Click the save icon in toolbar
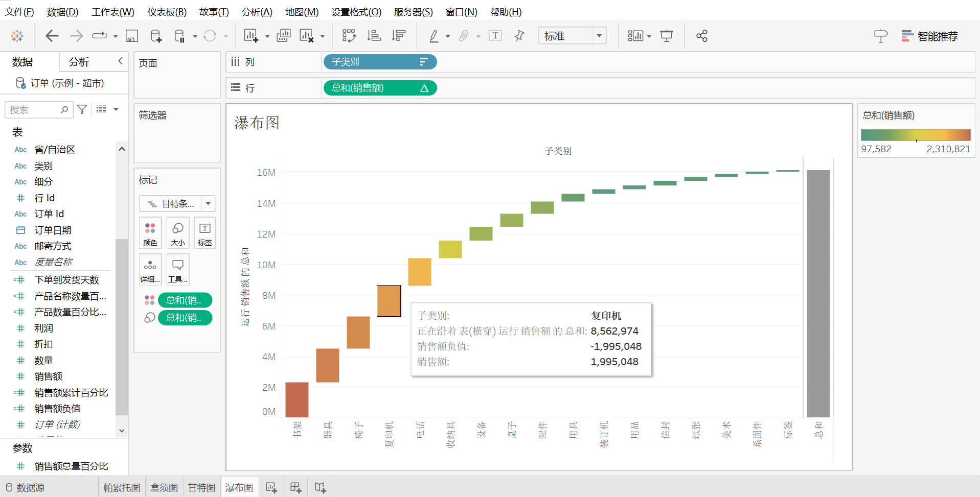 (132, 36)
